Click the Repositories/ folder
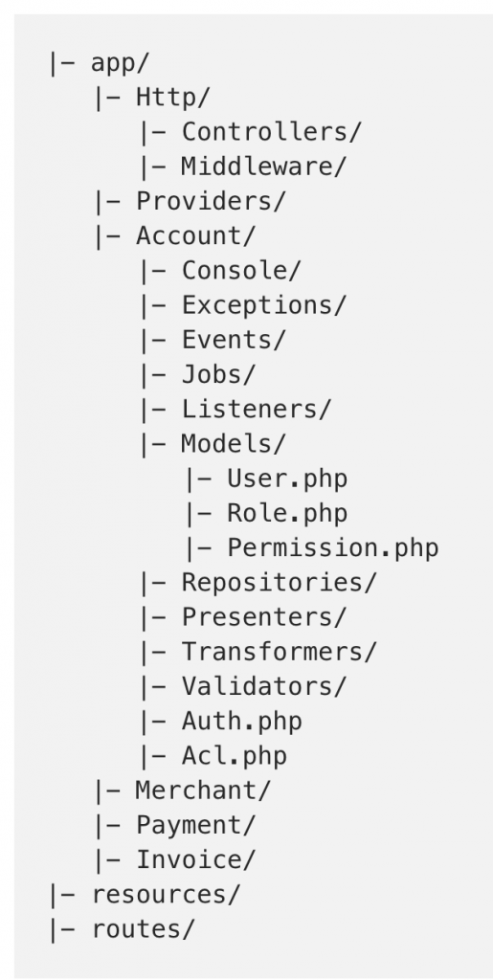493x980 pixels. click(x=279, y=583)
